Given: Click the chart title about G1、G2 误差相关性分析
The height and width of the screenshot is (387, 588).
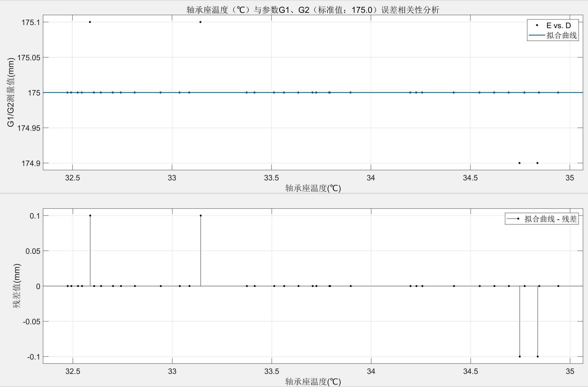Looking at the screenshot, I should [313, 10].
